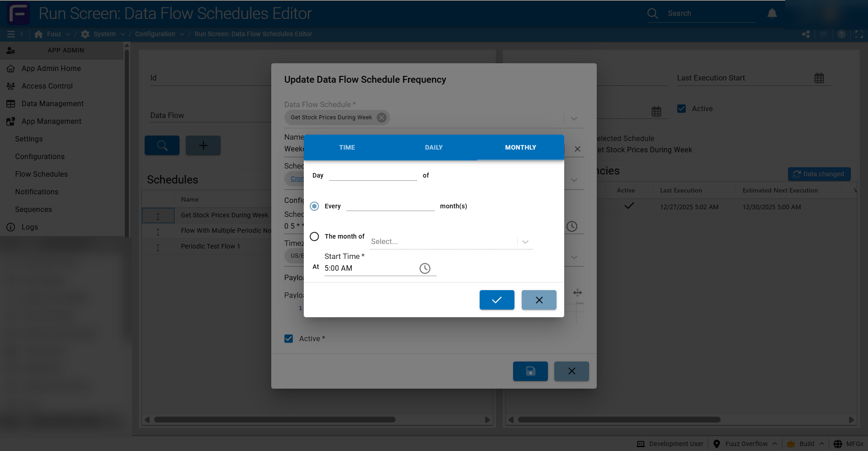Open the notifications bell icon
The image size is (868, 451).
pos(772,14)
